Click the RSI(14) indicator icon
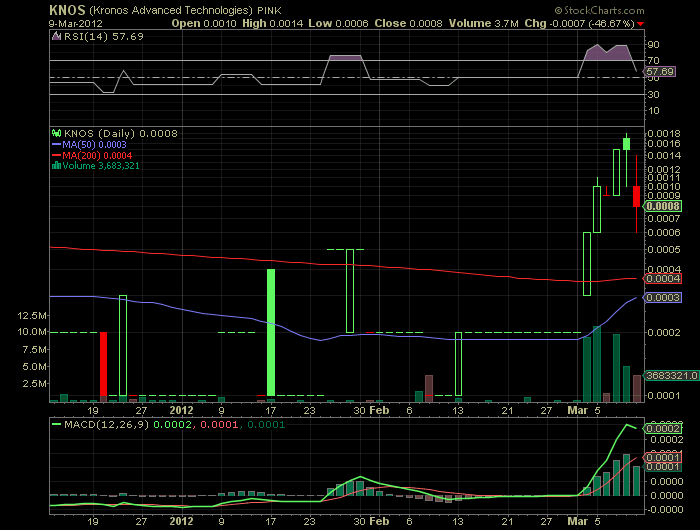 tap(56, 37)
